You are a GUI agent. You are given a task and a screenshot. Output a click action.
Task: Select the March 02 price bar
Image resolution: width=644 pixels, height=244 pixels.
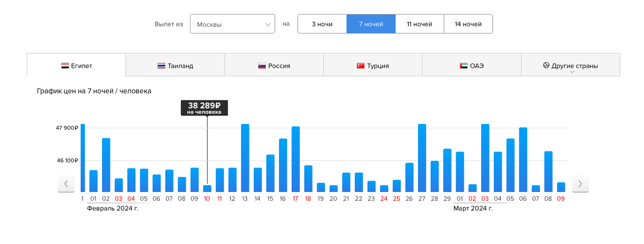click(x=473, y=188)
